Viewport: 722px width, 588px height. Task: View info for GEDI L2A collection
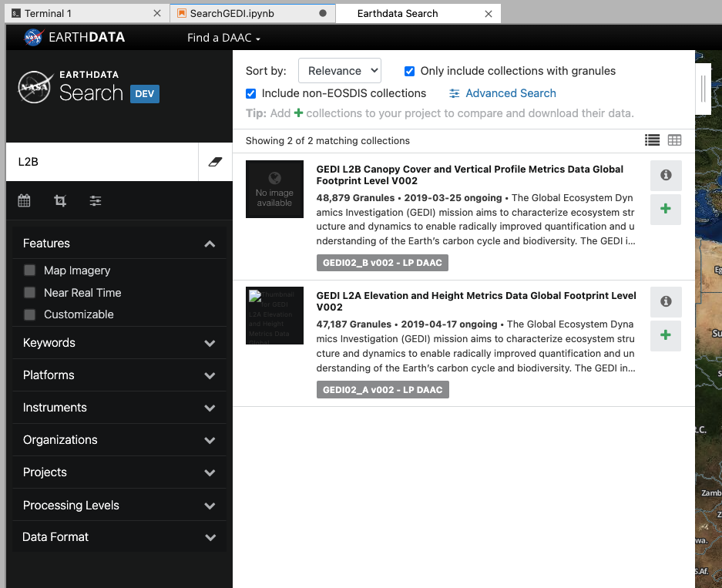pyautogui.click(x=665, y=301)
